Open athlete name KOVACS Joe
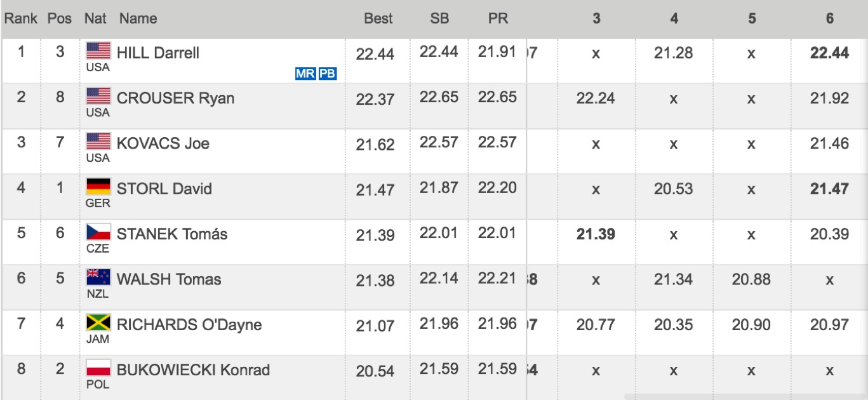This screenshot has width=868, height=400. click(x=163, y=143)
